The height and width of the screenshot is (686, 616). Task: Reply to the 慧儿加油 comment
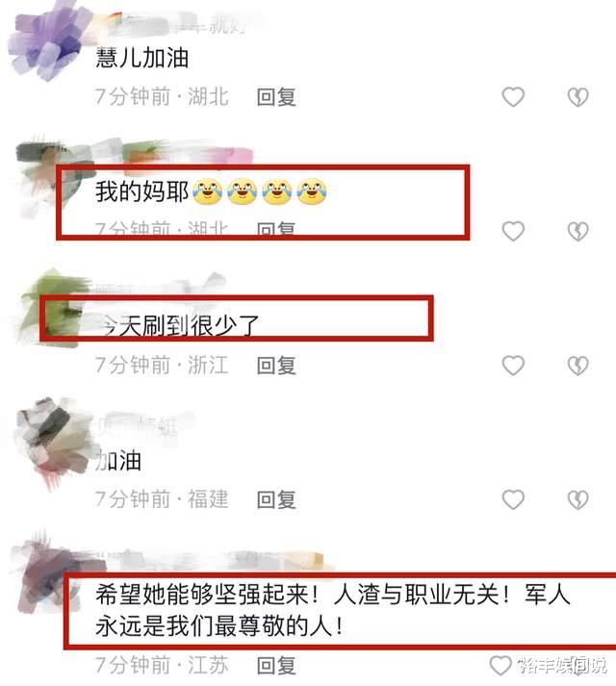[276, 96]
